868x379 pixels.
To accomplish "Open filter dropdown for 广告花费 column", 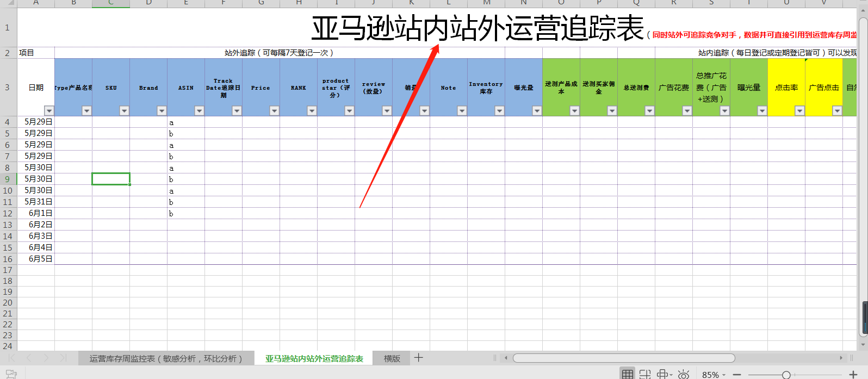I will (x=687, y=111).
